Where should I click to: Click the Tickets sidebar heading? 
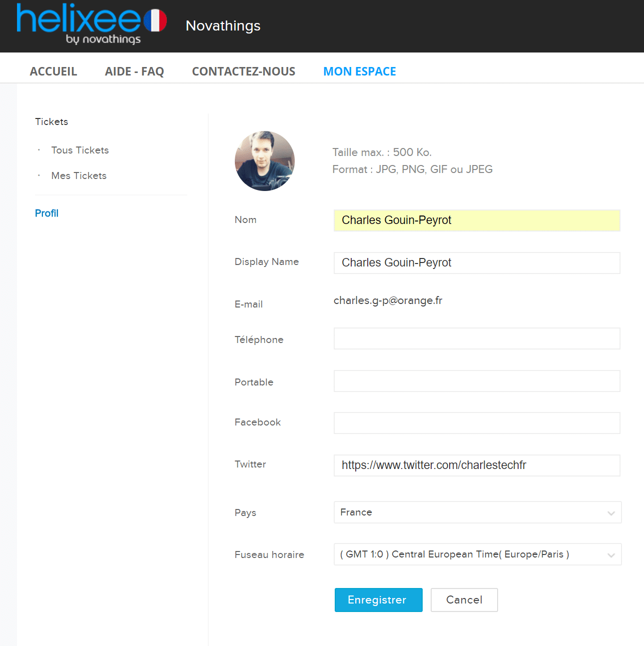pos(51,121)
